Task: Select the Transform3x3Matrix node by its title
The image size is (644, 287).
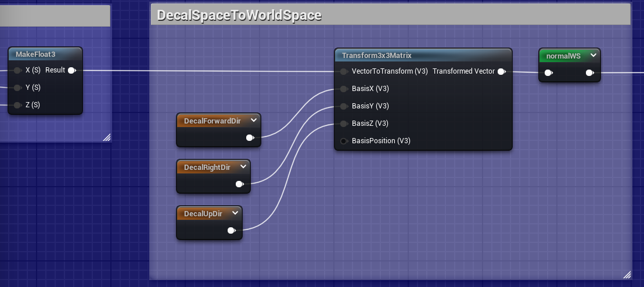Action: [377, 55]
